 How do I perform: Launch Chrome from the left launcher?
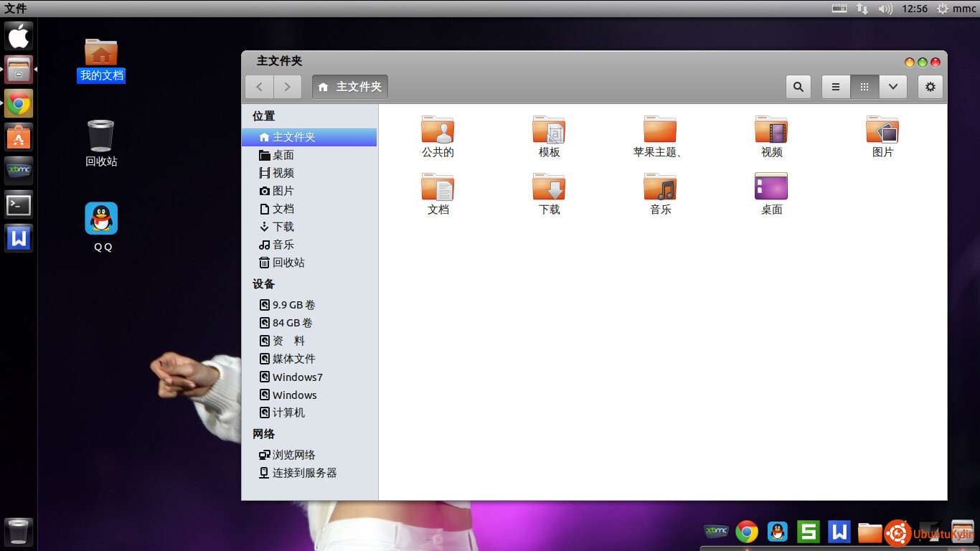pos(19,104)
